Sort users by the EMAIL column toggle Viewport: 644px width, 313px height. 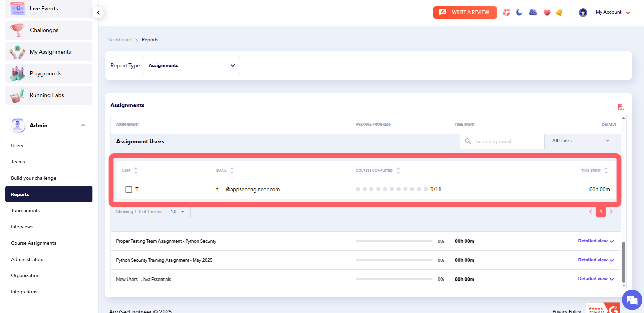(232, 170)
